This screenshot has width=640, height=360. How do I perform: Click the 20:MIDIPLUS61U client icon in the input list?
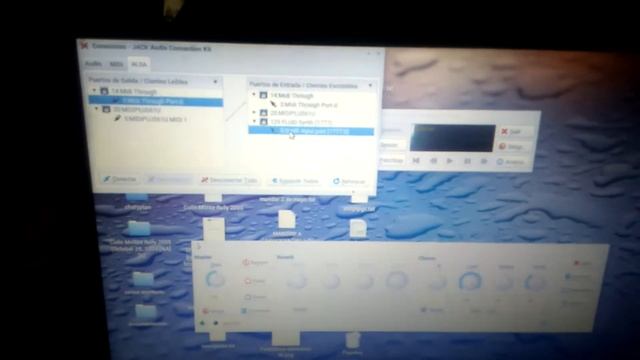pos(264,113)
